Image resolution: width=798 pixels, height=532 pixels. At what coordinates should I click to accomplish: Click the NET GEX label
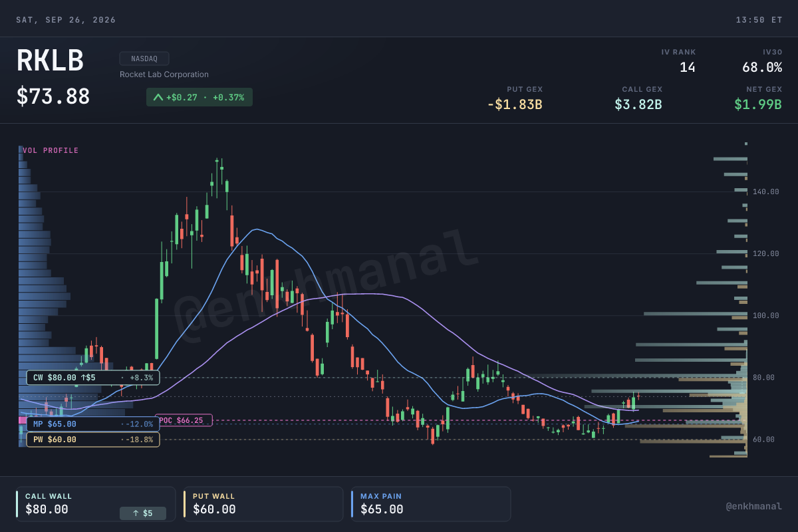pyautogui.click(x=764, y=89)
